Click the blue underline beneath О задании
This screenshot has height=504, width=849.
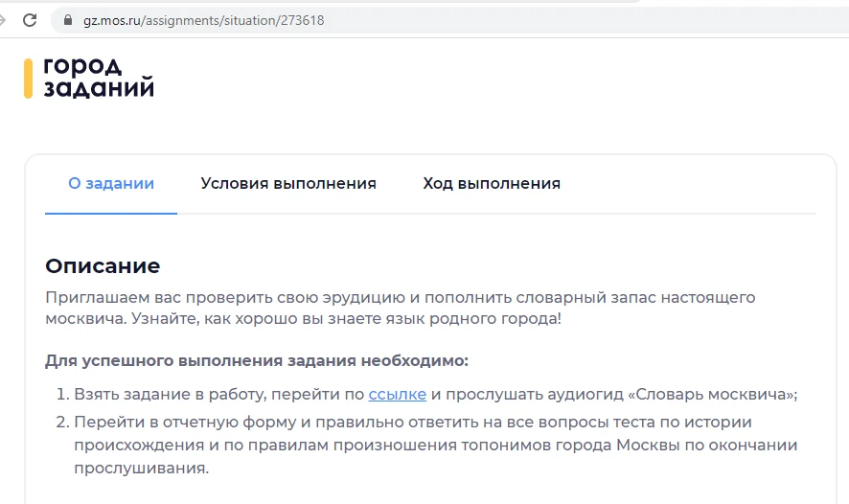111,214
